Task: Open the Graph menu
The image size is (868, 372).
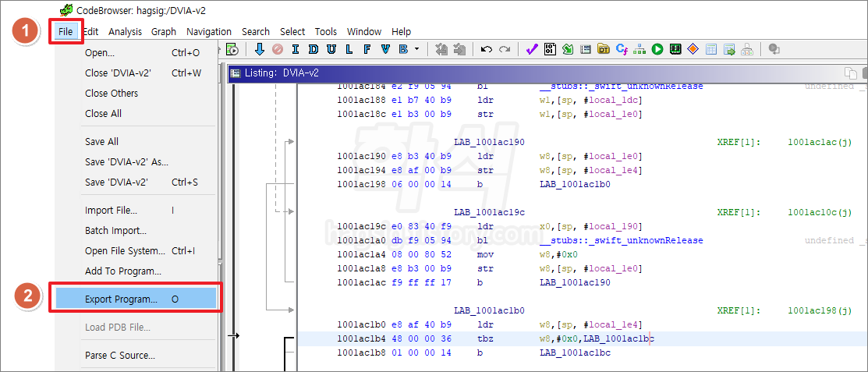Action: (x=164, y=31)
